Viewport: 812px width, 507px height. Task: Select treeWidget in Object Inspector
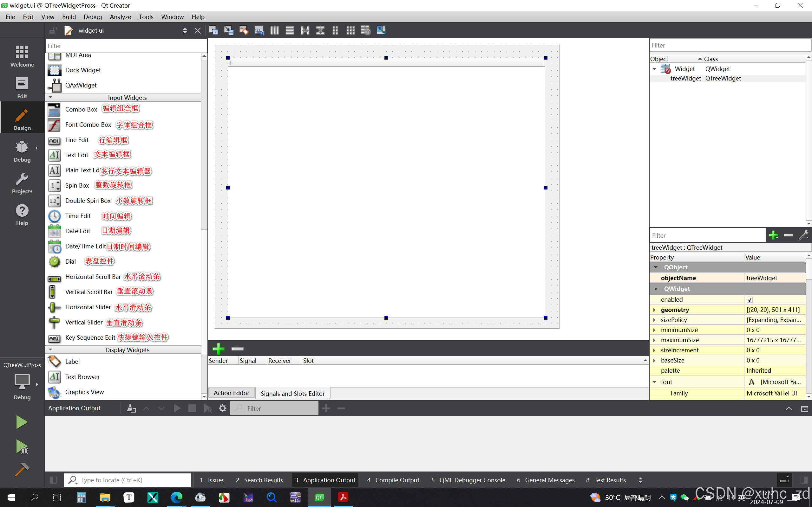pyautogui.click(x=685, y=78)
